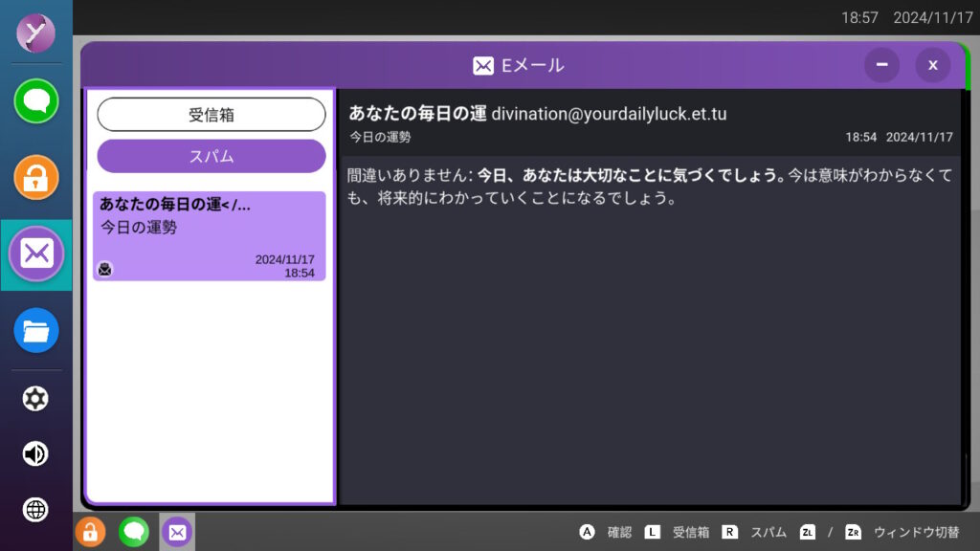
Task: Open the orange lock app in sidebar
Action: point(36,177)
